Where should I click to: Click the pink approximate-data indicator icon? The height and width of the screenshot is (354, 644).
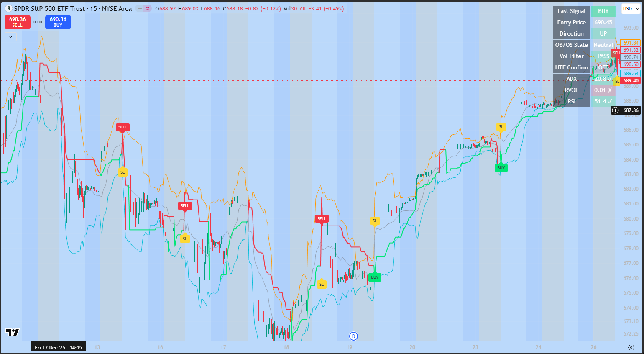[x=147, y=8]
